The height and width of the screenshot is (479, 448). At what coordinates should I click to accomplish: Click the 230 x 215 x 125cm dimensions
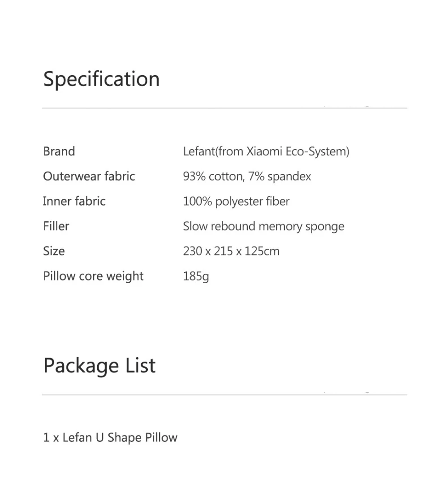coord(231,251)
